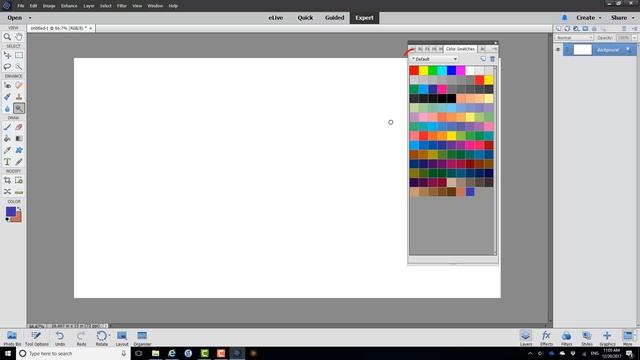Viewport: 640px width, 360px height.
Task: Open the Color Swatches panel flyout menu
Action: (x=494, y=49)
